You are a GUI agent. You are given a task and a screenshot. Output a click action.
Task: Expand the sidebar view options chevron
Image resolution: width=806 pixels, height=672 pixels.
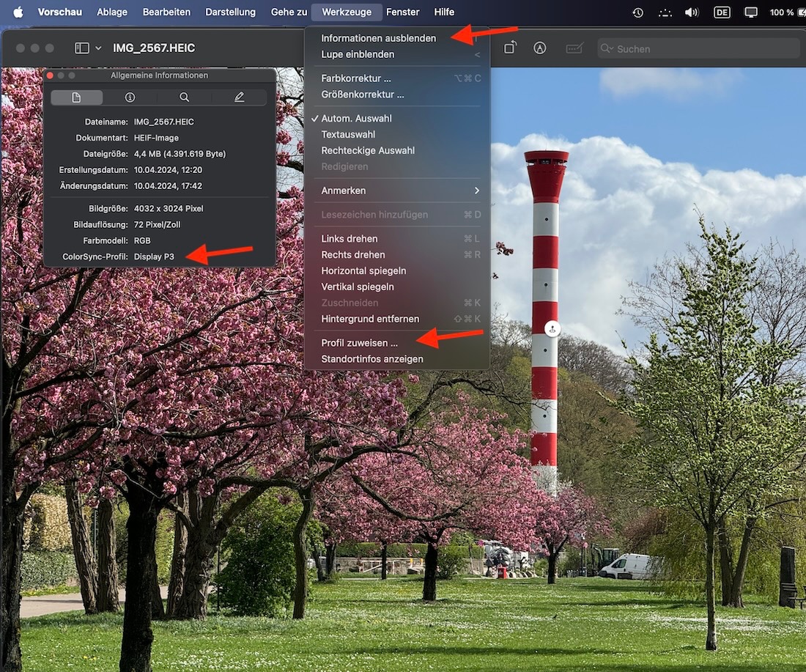coord(98,48)
